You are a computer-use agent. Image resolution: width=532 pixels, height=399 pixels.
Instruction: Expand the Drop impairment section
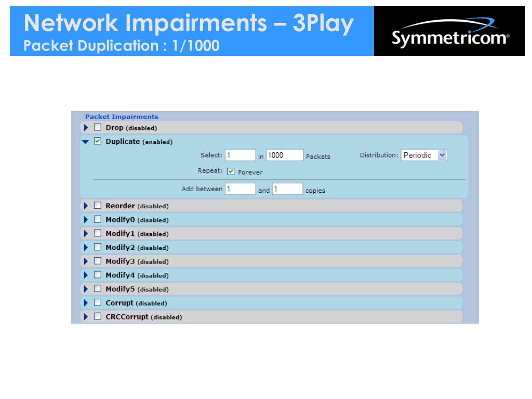point(86,128)
